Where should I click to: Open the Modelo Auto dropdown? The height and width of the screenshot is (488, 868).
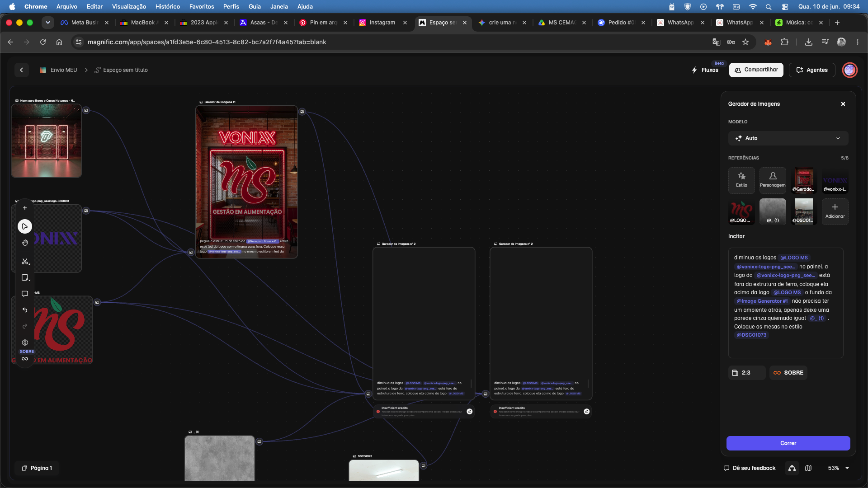[788, 138]
